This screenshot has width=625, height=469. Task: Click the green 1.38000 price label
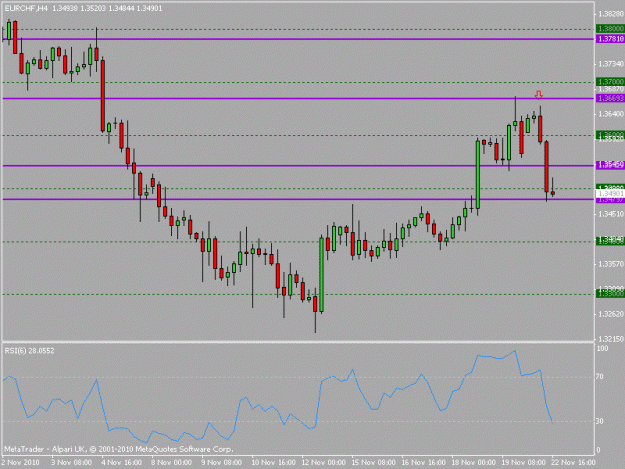click(610, 29)
